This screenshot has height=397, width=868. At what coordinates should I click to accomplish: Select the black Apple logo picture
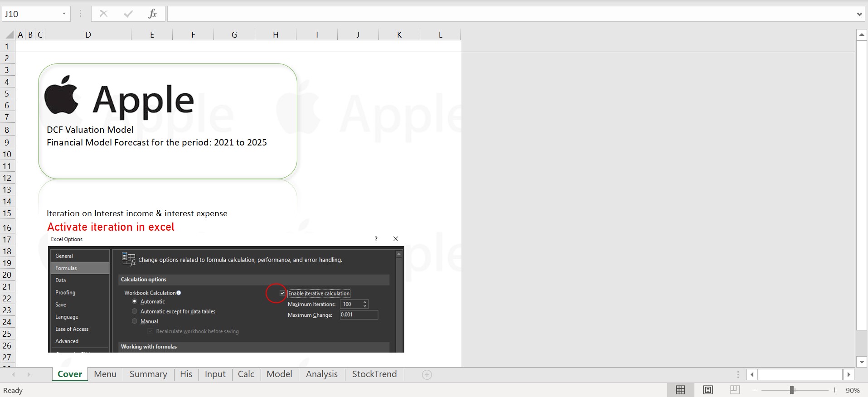[x=62, y=94]
